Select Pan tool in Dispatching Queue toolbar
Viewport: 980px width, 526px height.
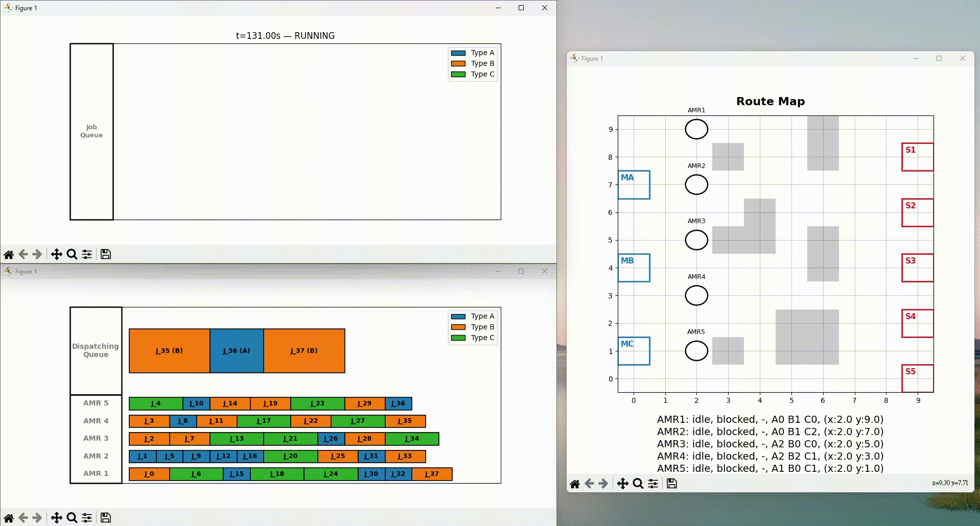[57, 518]
